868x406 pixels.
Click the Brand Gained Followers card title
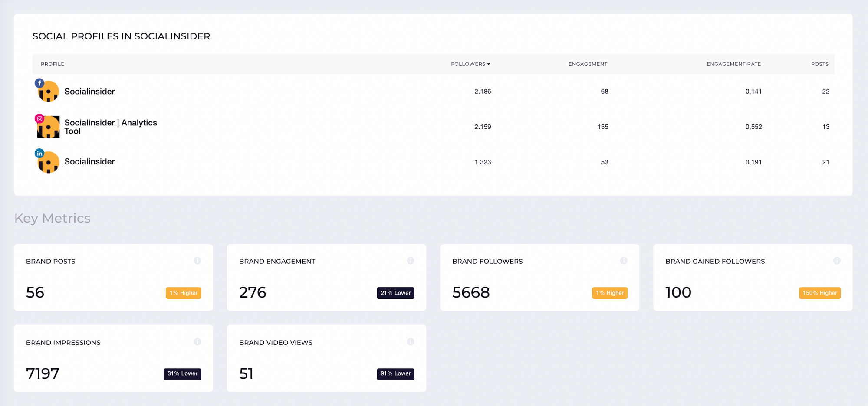coord(715,262)
